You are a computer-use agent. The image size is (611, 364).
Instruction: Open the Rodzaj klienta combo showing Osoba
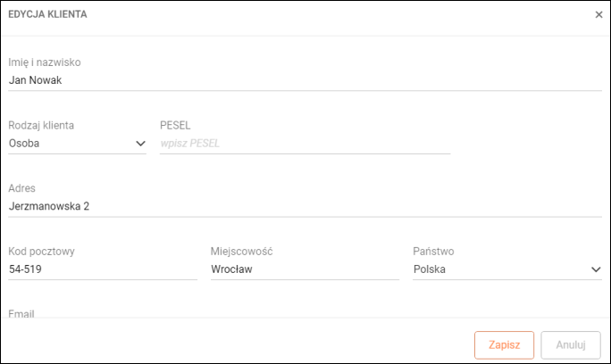click(71, 143)
